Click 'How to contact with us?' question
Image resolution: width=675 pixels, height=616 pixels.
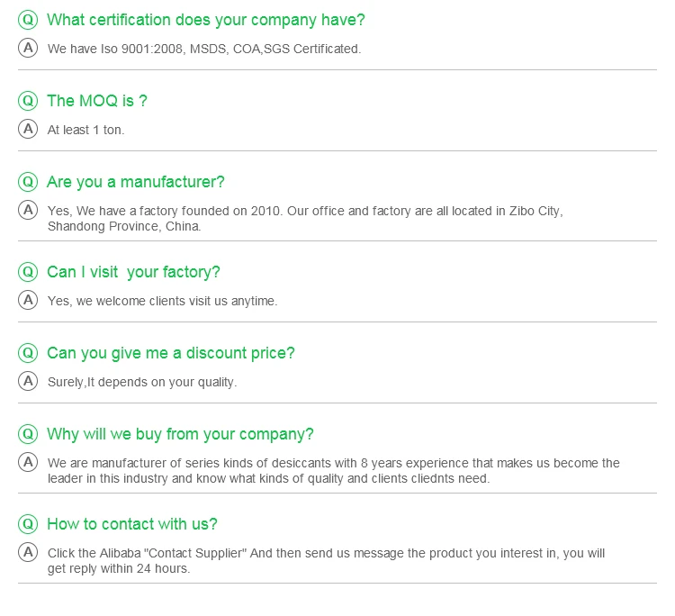(x=132, y=524)
